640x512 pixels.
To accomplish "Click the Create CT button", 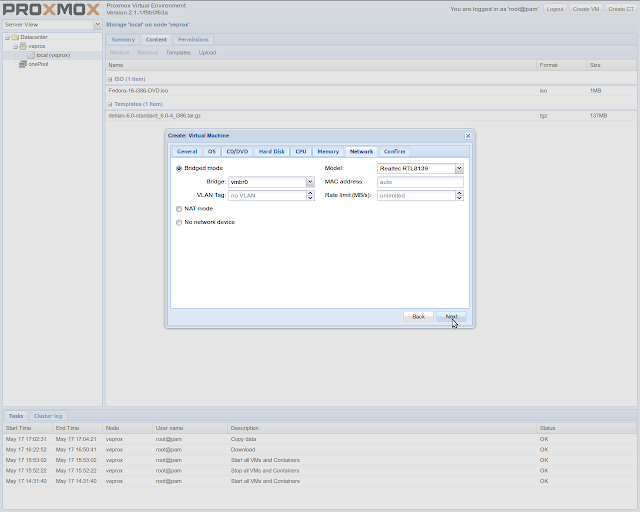I will [x=621, y=9].
